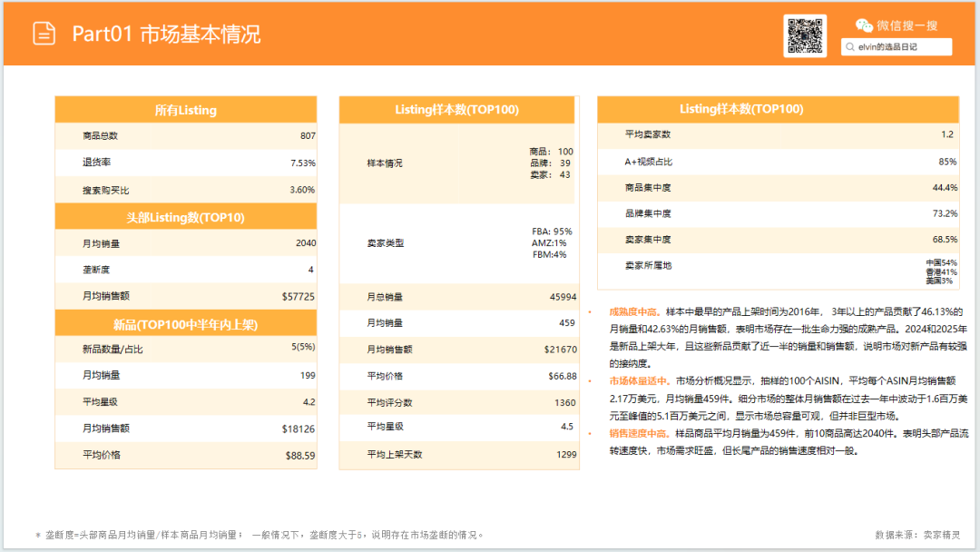Select the TOP10 月均销售额 value $57725
The image size is (980, 552).
(x=299, y=296)
